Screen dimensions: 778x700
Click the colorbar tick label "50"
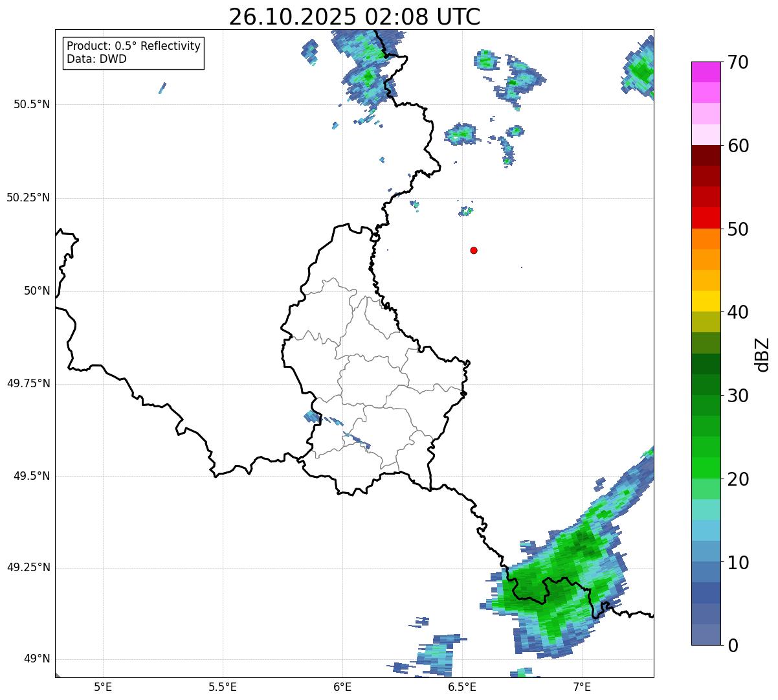[738, 229]
